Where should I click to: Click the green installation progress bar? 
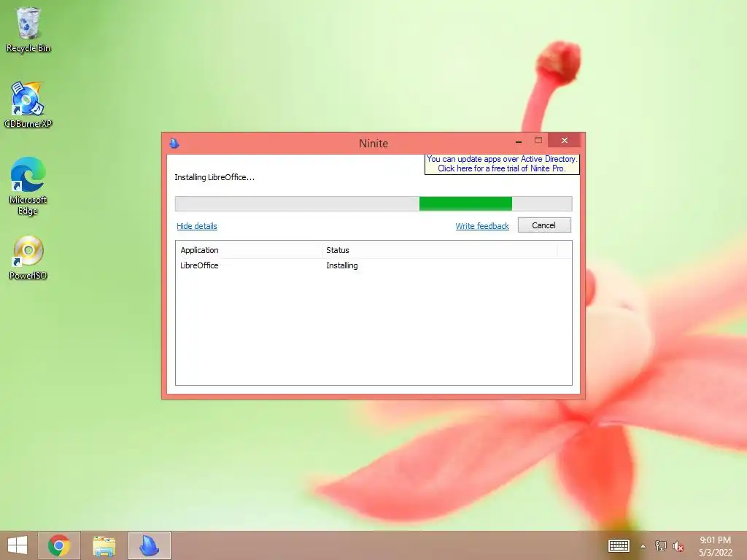point(373,203)
